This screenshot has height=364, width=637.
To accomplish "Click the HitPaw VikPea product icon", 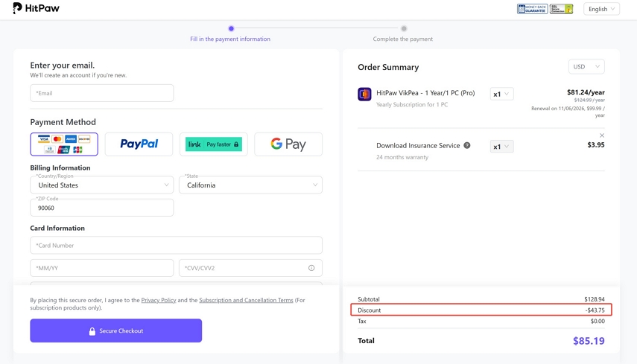I will tap(364, 95).
